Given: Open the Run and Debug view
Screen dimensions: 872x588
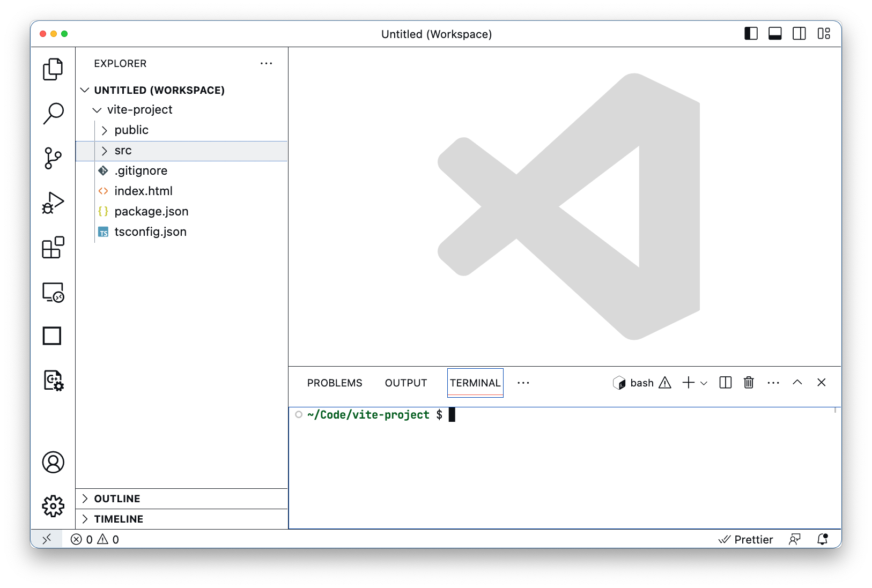Looking at the screenshot, I should click(x=53, y=203).
